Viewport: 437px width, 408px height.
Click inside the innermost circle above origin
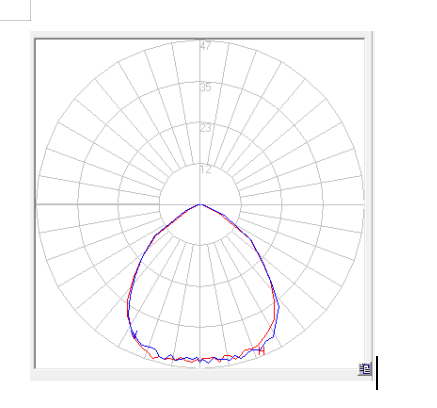(200, 187)
